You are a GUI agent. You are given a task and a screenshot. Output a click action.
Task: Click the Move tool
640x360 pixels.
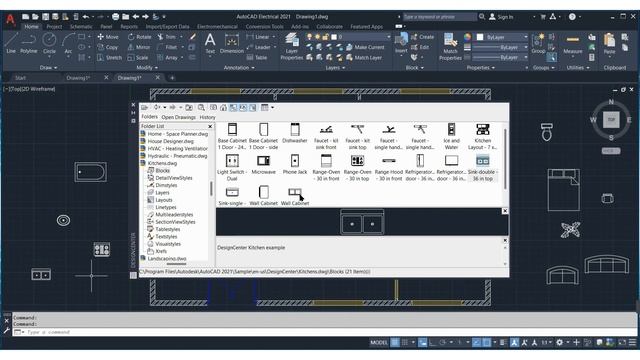click(108, 37)
